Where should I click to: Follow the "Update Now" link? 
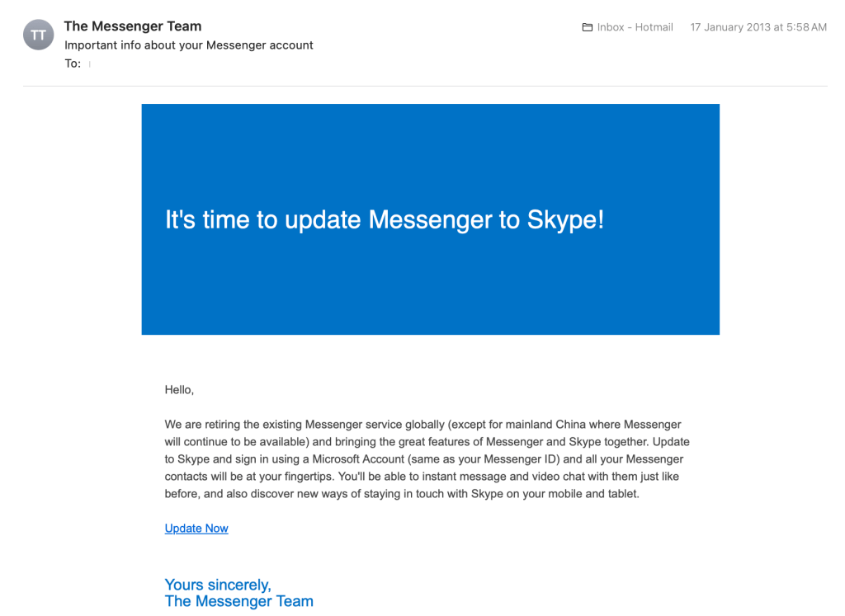(x=196, y=528)
